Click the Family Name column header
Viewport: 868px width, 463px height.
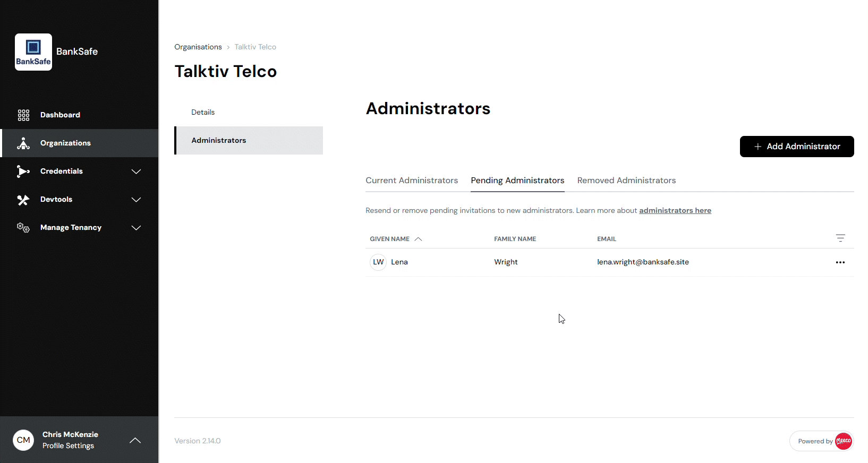click(515, 239)
